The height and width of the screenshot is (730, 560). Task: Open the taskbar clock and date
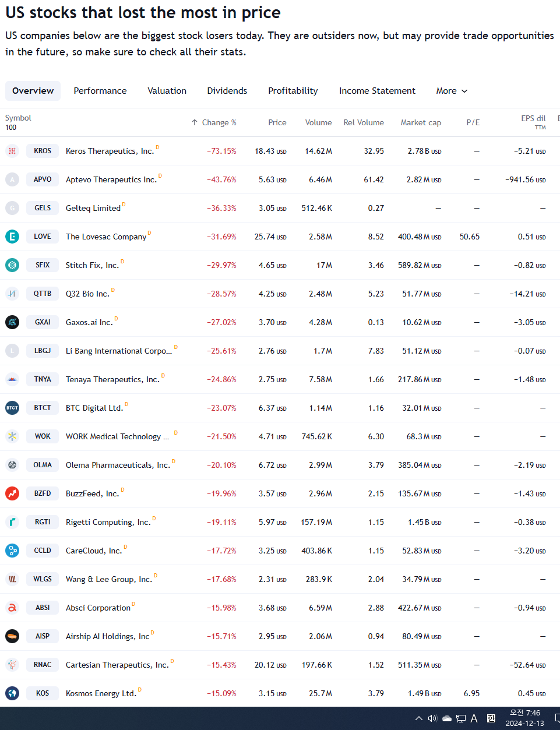pyautogui.click(x=525, y=718)
